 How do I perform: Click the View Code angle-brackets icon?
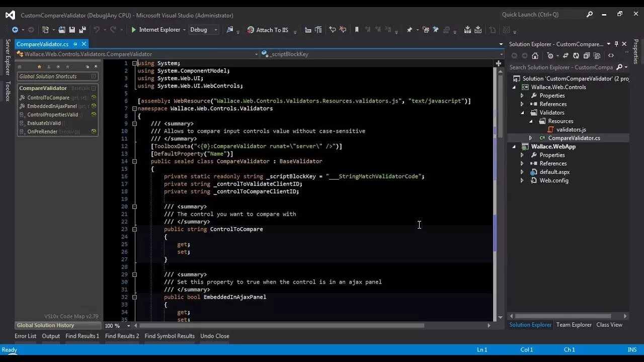coord(611,56)
